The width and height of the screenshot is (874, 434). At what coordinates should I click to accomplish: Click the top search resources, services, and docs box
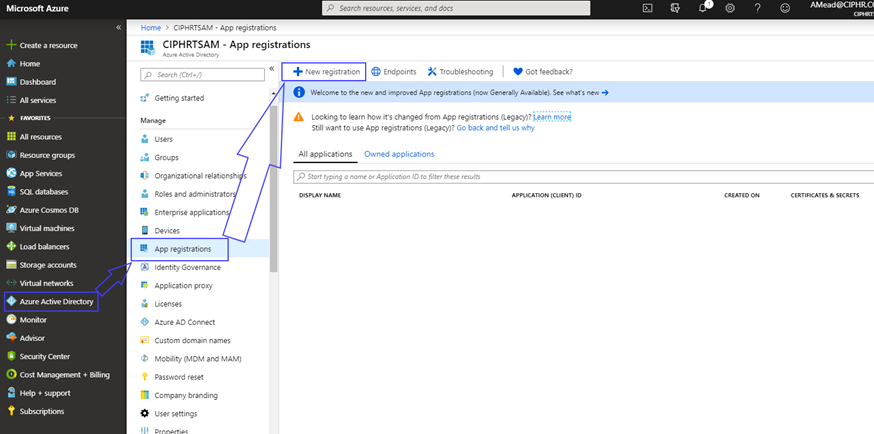point(456,8)
